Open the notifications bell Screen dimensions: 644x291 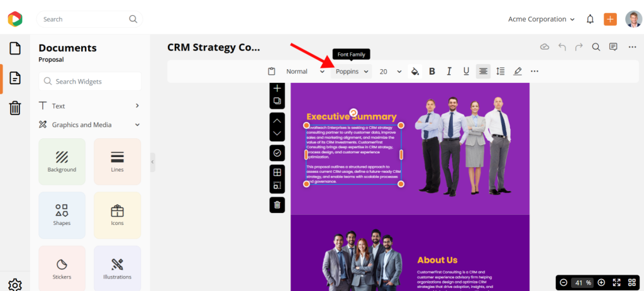tap(590, 19)
